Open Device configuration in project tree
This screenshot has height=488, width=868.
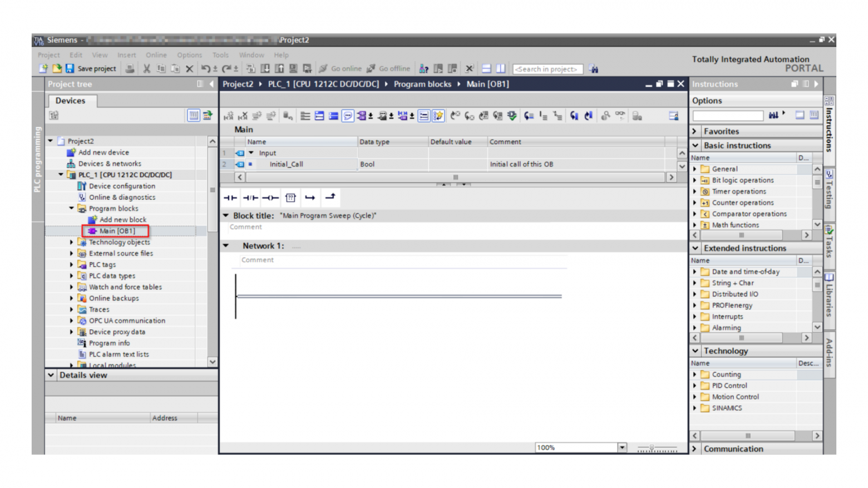click(122, 186)
